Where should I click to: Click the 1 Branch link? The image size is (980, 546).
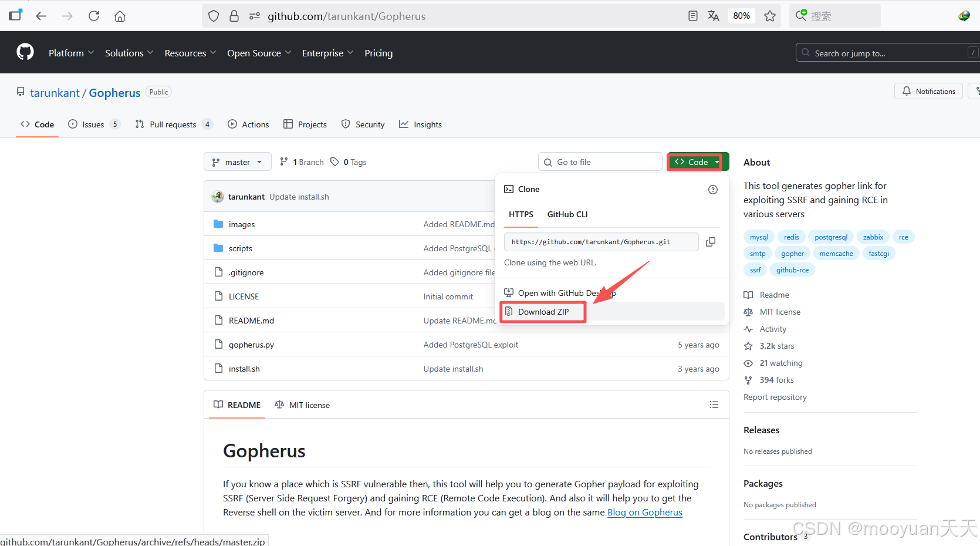coord(302,162)
